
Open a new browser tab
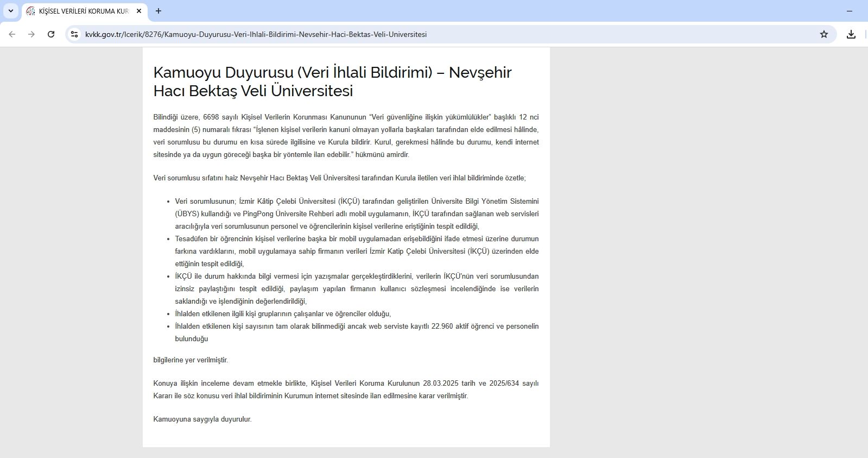coord(159,11)
